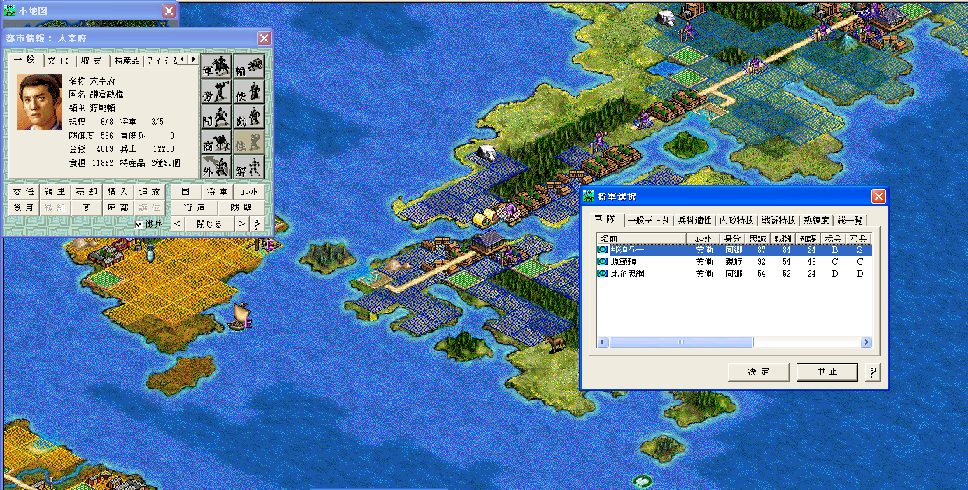Click the officer list horizontal scrollbar left arrow
This screenshot has width=968, height=490.
(x=603, y=342)
